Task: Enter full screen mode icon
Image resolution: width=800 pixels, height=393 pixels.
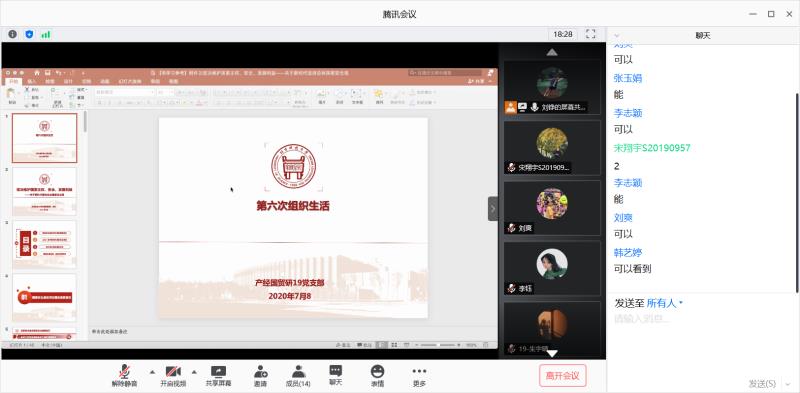Action: (x=591, y=34)
